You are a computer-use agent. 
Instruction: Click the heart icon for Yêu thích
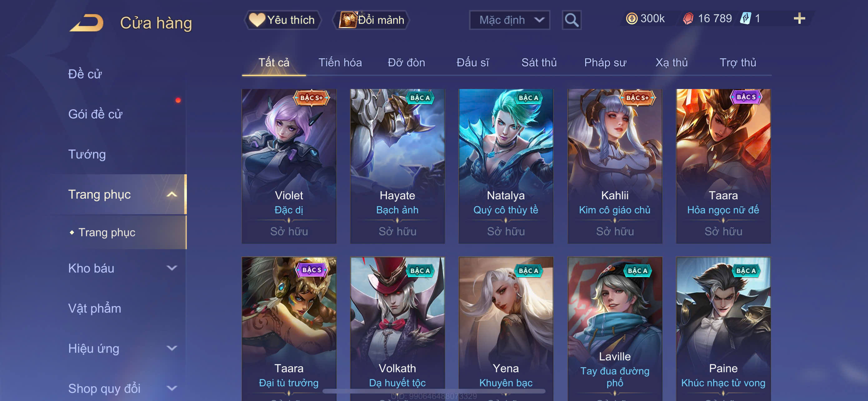click(257, 20)
